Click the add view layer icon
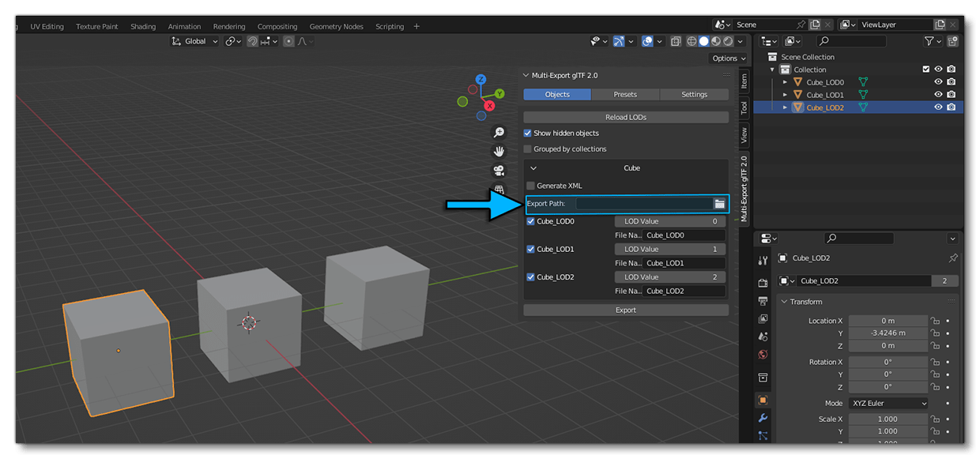This screenshot has height=459, width=980. [940, 24]
